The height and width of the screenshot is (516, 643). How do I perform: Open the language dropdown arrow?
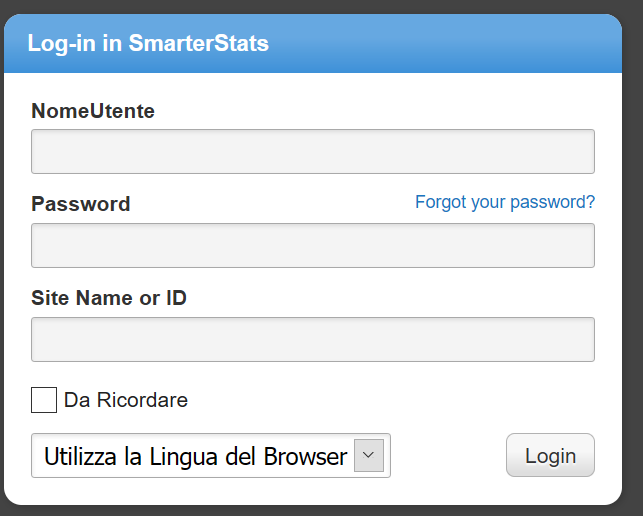369,456
